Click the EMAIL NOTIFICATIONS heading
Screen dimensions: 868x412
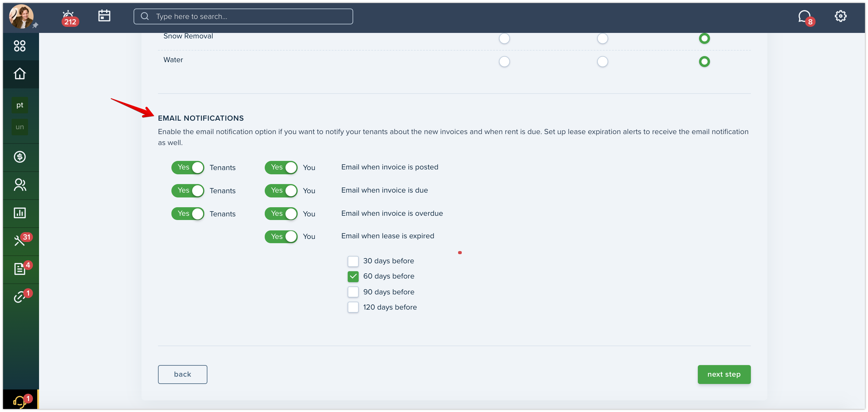(201, 118)
